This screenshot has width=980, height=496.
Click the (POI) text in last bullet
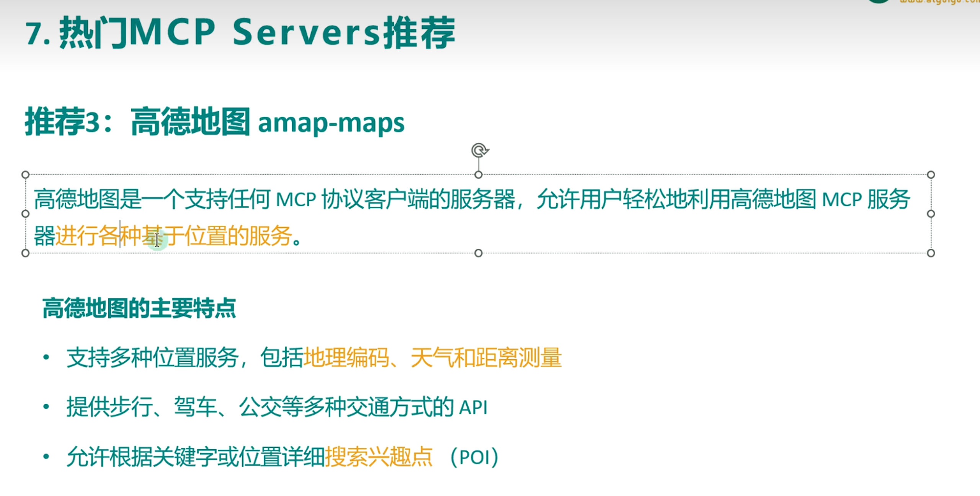click(475, 457)
